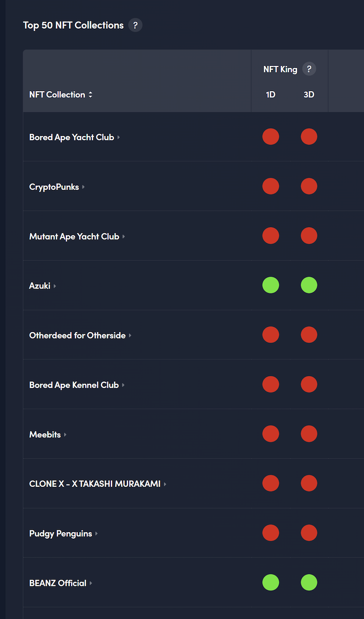Viewport: 364px width, 619px height.
Task: Expand the Pudgy Penguins row arrow
Action: tap(97, 534)
